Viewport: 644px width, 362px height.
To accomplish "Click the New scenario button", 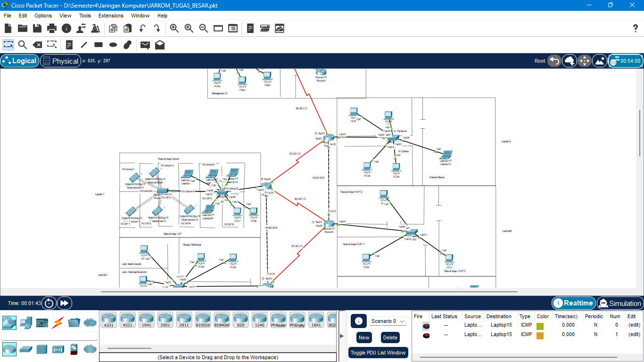I will 364,337.
